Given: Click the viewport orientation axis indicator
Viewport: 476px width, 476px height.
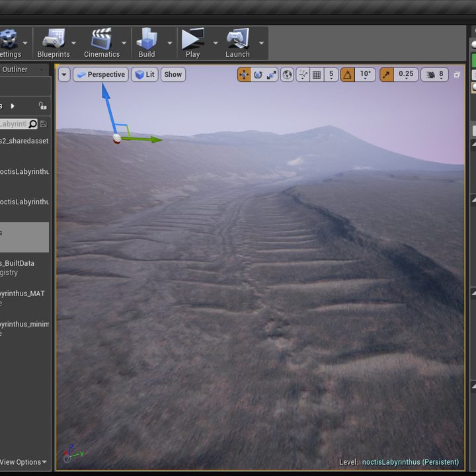Looking at the screenshot, I should pyautogui.click(x=73, y=454).
